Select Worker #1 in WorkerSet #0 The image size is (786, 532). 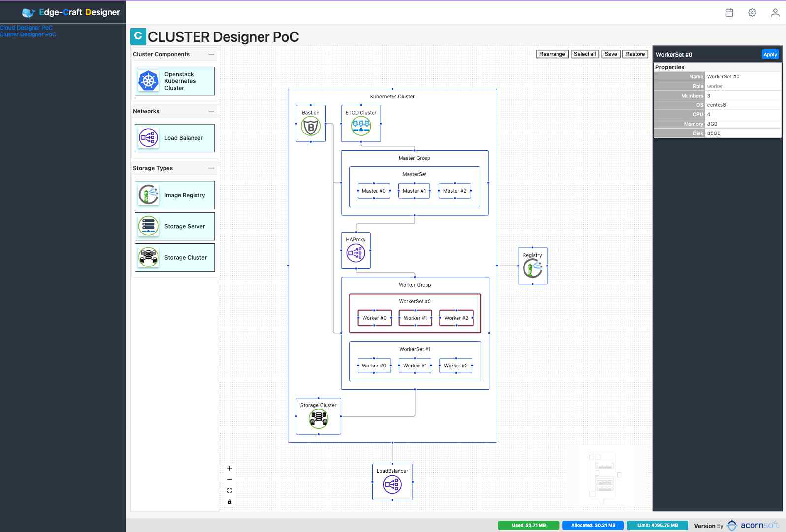[415, 318]
